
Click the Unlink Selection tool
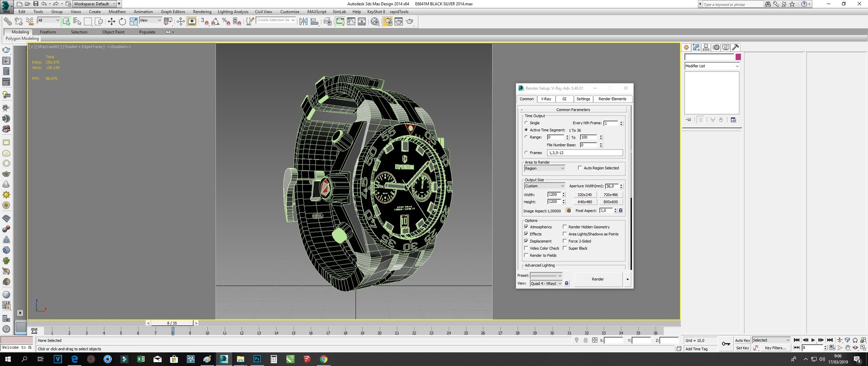(19, 21)
